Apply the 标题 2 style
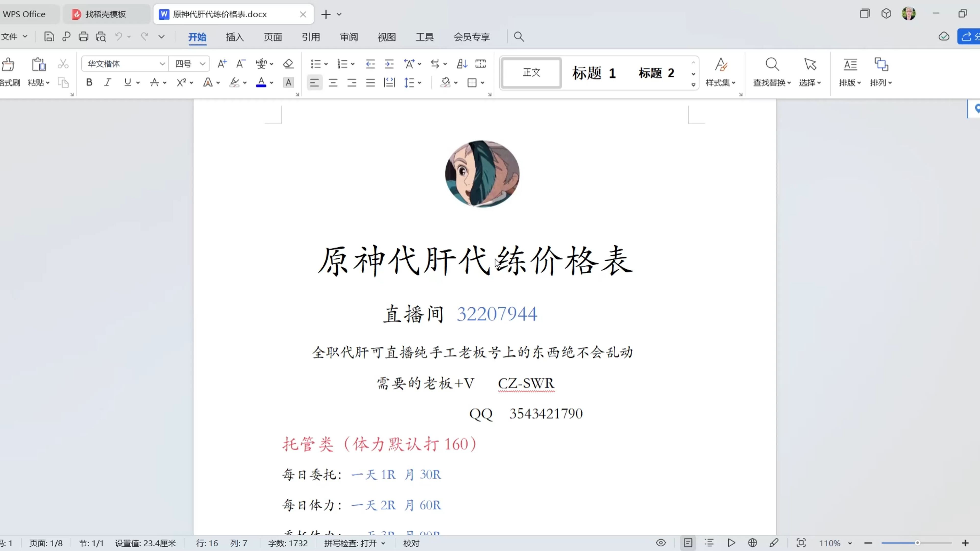 coord(656,73)
